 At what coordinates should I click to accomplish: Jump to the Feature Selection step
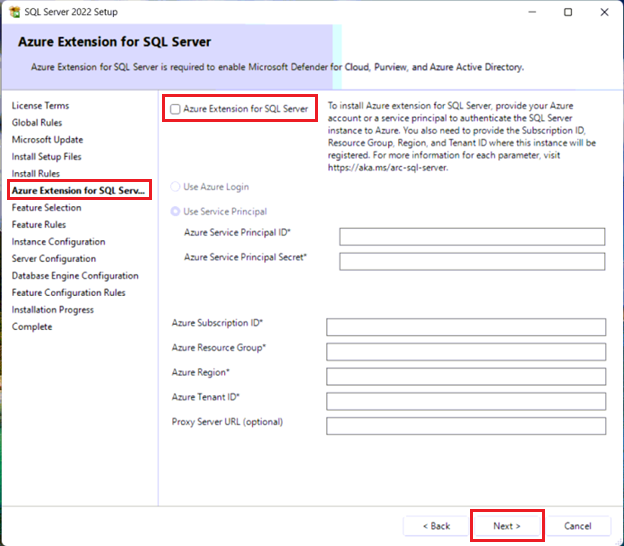pos(47,208)
